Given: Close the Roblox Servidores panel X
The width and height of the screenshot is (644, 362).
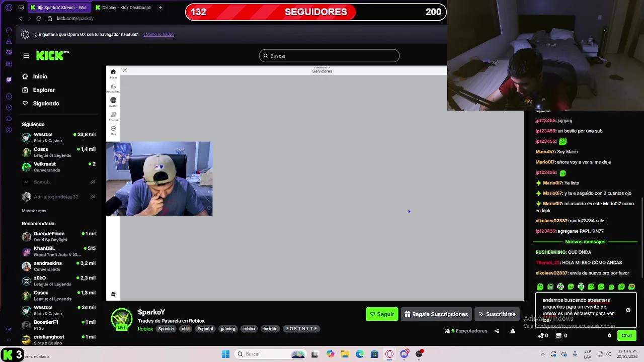Looking at the screenshot, I should click(x=125, y=70).
